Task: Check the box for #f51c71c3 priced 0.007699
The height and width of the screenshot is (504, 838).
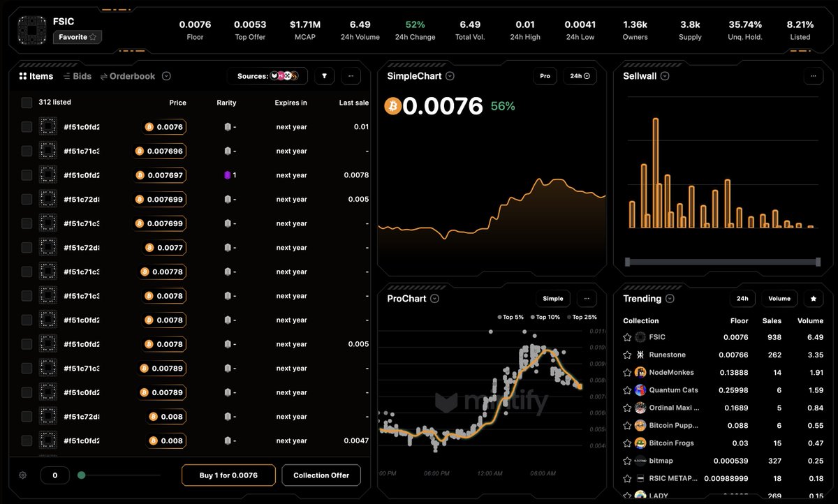Action: (x=27, y=223)
